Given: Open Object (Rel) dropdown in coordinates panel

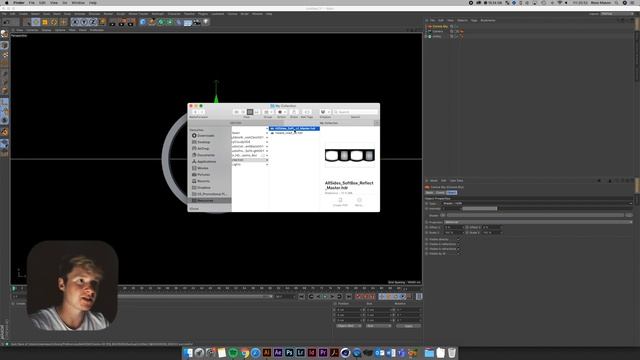Looking at the screenshot, I should point(349,326).
